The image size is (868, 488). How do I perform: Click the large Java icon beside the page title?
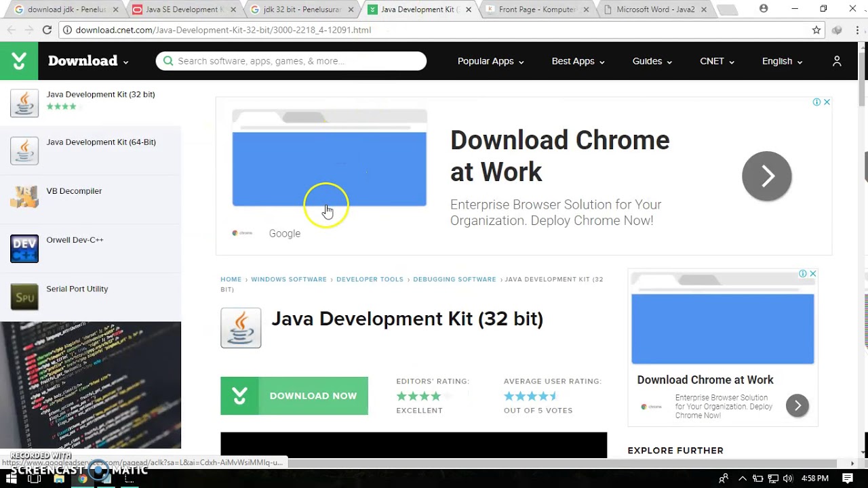(241, 328)
